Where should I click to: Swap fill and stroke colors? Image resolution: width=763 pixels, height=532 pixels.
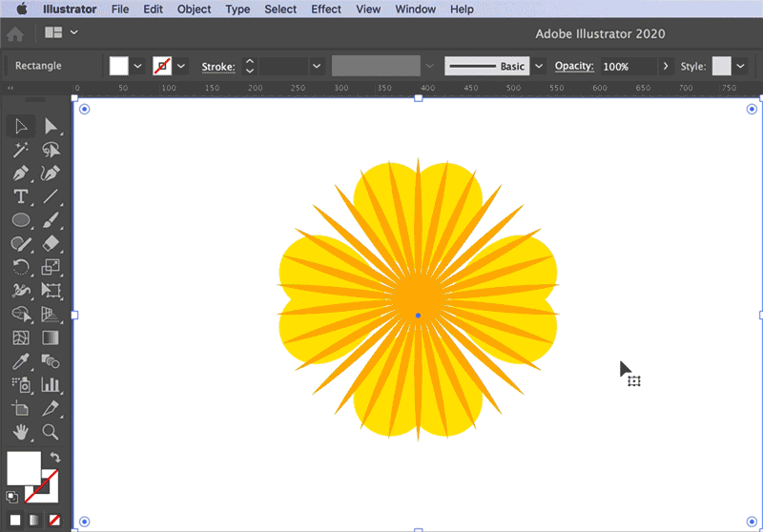(x=54, y=458)
